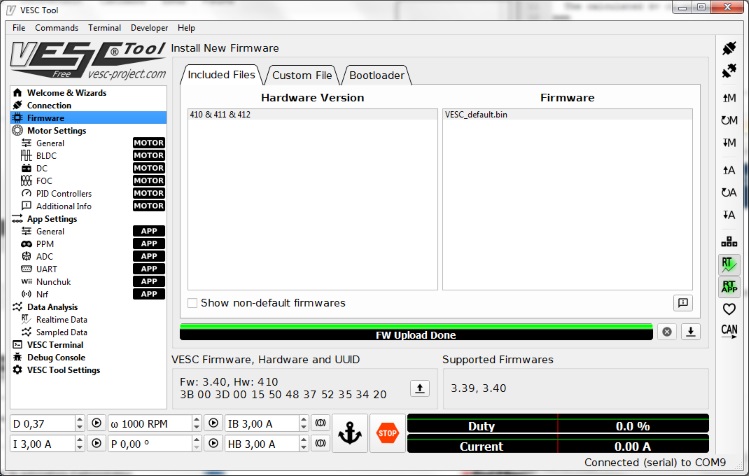This screenshot has height=476, width=749.
Task: Open the Terminal menu
Action: [x=104, y=28]
